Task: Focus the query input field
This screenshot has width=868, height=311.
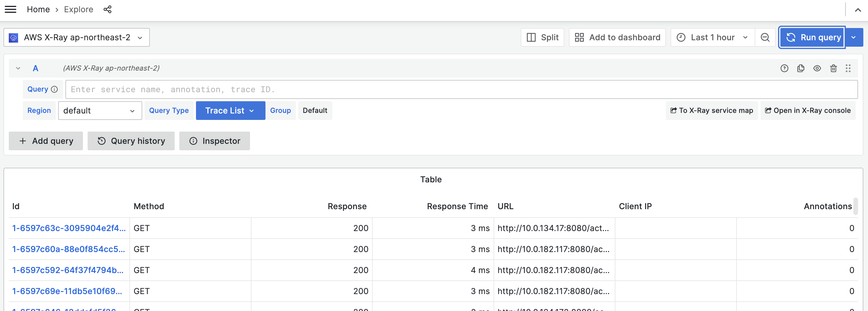Action: tap(461, 90)
